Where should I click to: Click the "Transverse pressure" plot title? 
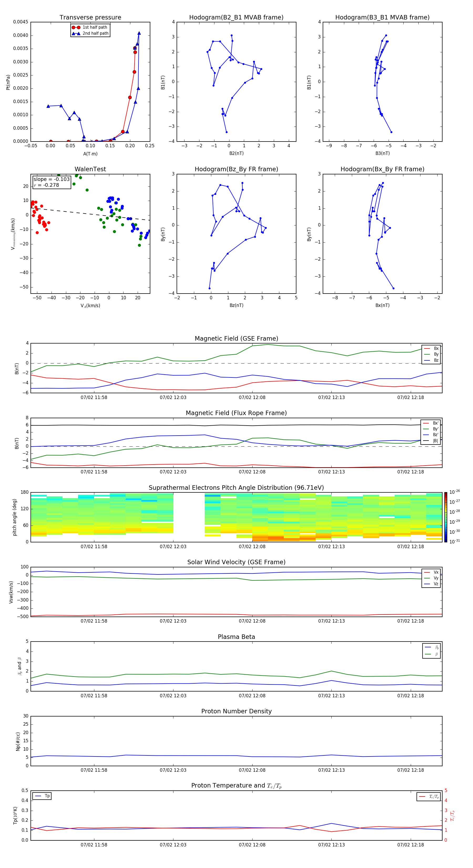90,18
